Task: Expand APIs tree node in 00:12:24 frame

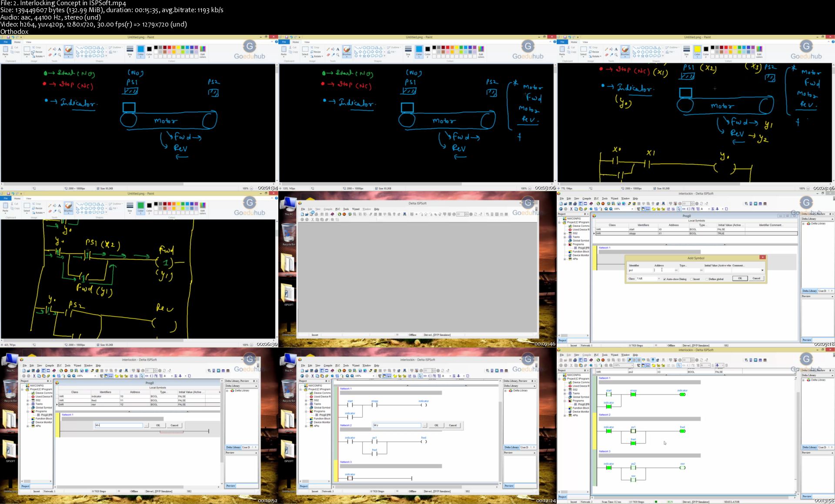Action: [x=306, y=426]
